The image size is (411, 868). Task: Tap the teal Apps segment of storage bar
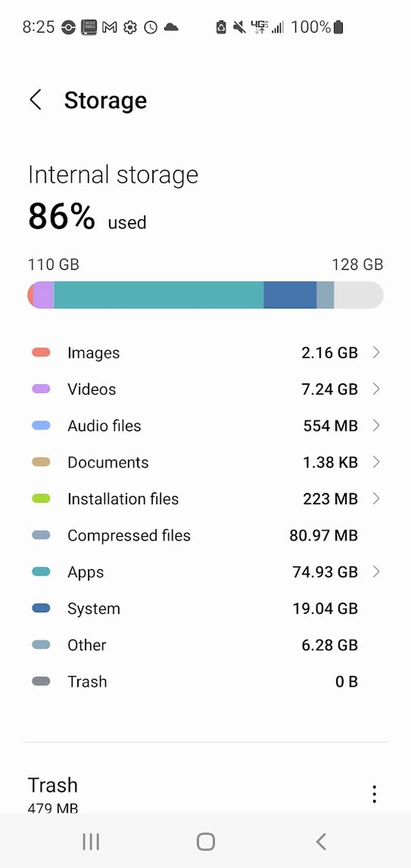[x=158, y=295]
